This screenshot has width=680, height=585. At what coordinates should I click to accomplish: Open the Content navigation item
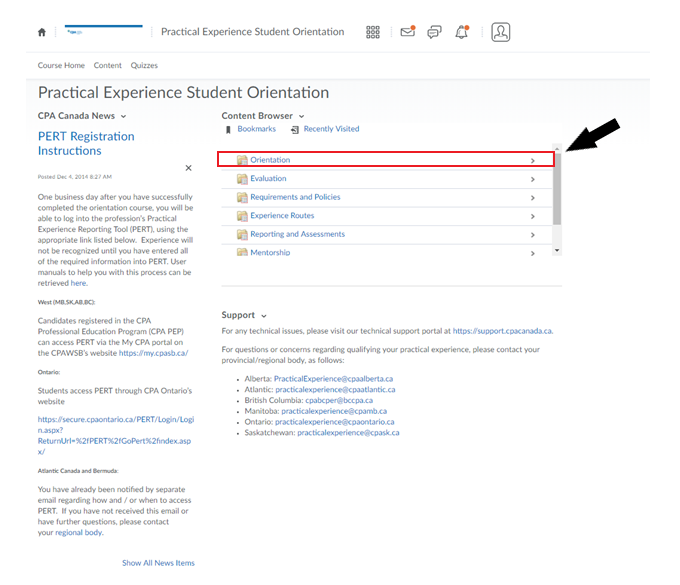(x=108, y=66)
